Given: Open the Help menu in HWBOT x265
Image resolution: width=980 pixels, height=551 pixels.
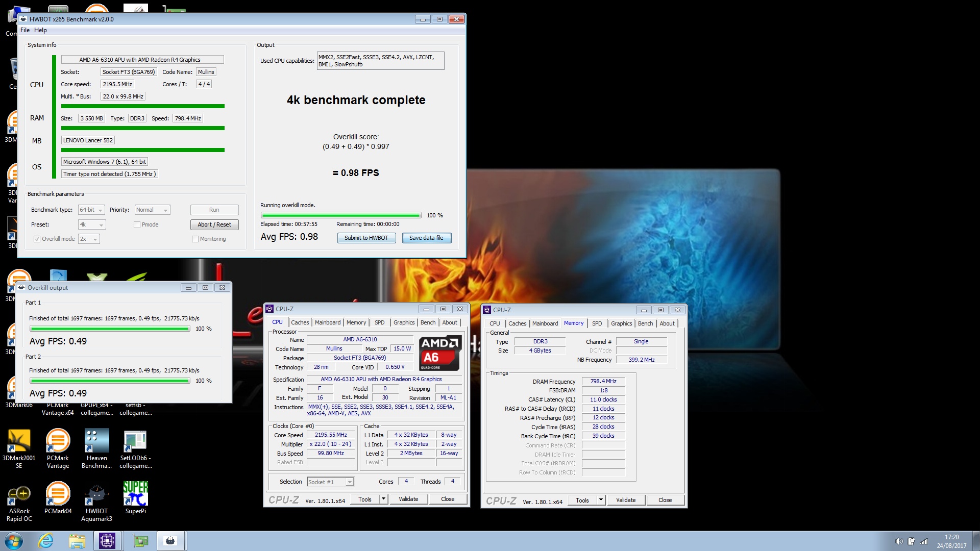Looking at the screenshot, I should coord(40,30).
